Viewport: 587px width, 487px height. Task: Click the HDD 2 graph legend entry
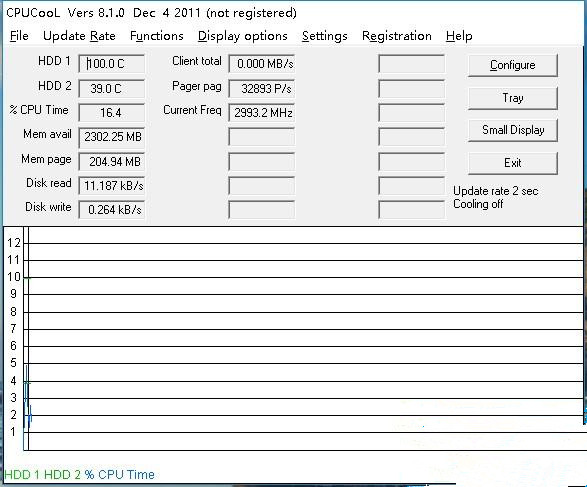[x=62, y=475]
